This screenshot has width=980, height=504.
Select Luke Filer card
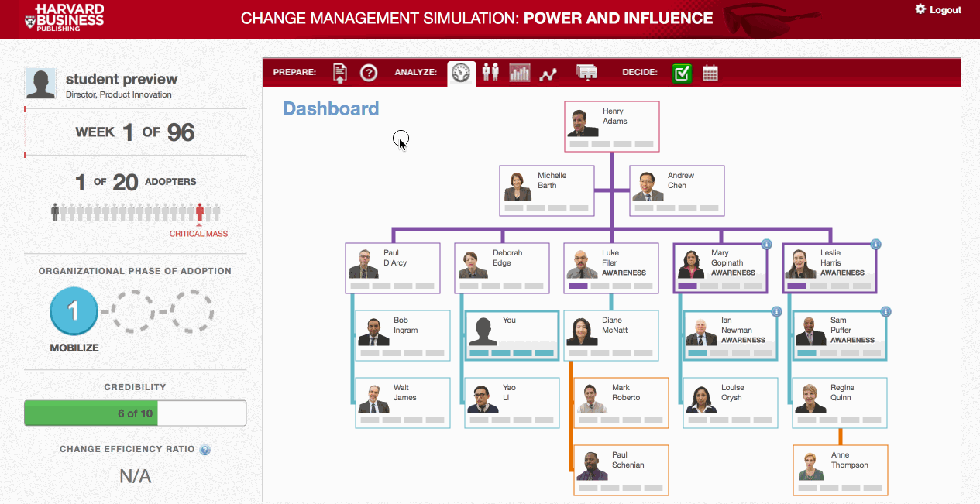[611, 269]
